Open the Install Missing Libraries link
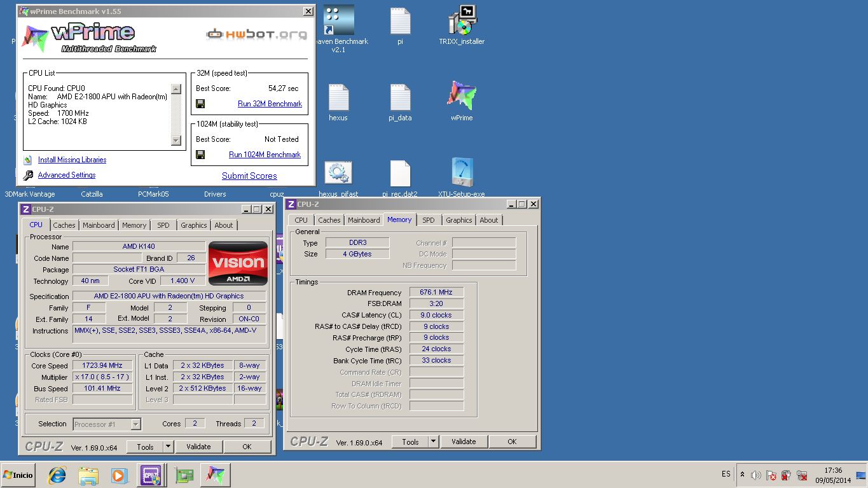 click(x=72, y=160)
